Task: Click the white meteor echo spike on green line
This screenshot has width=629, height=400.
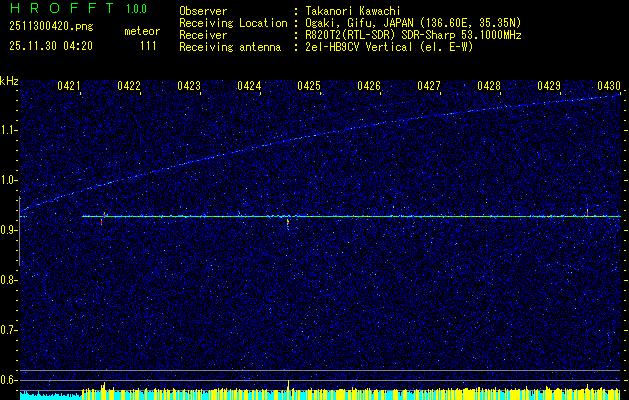Action: pyautogui.click(x=288, y=221)
